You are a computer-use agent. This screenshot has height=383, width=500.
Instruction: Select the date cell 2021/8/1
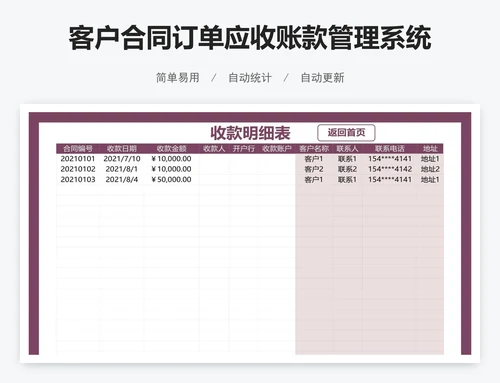122,169
